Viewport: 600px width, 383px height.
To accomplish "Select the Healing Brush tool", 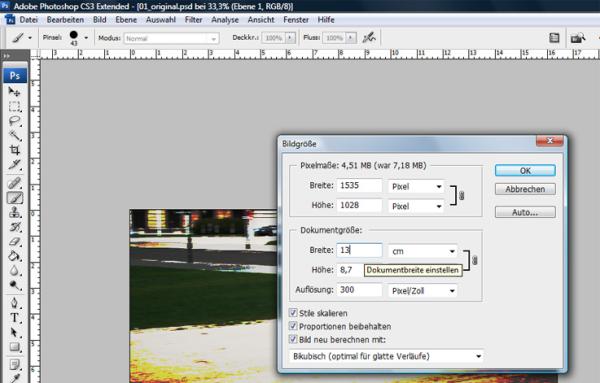I will coord(15,183).
